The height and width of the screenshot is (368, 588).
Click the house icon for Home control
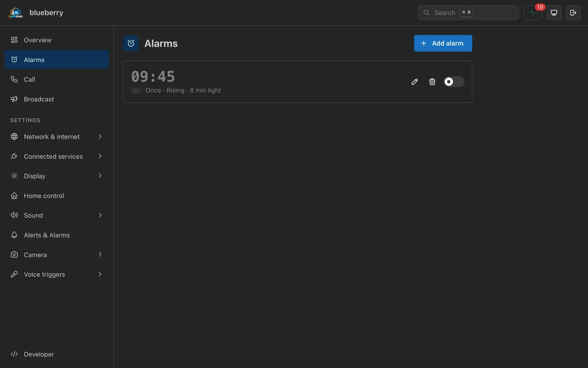(14, 196)
